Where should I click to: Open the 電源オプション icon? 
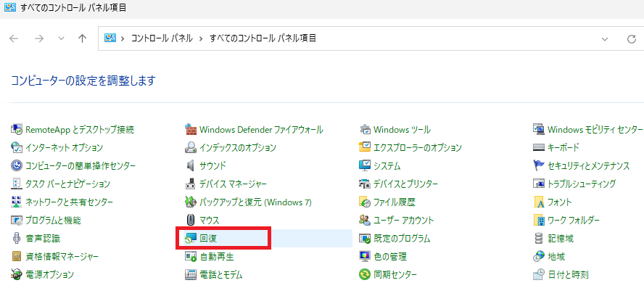pos(17,274)
